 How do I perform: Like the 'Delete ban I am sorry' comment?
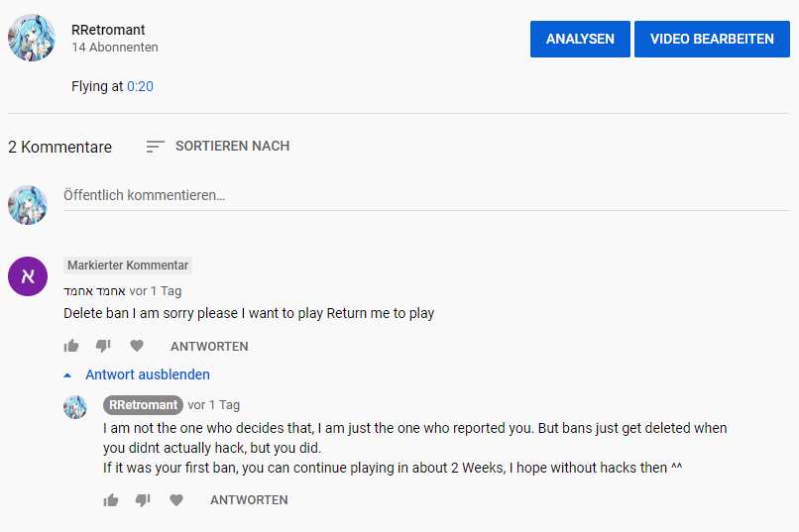[x=71, y=346]
